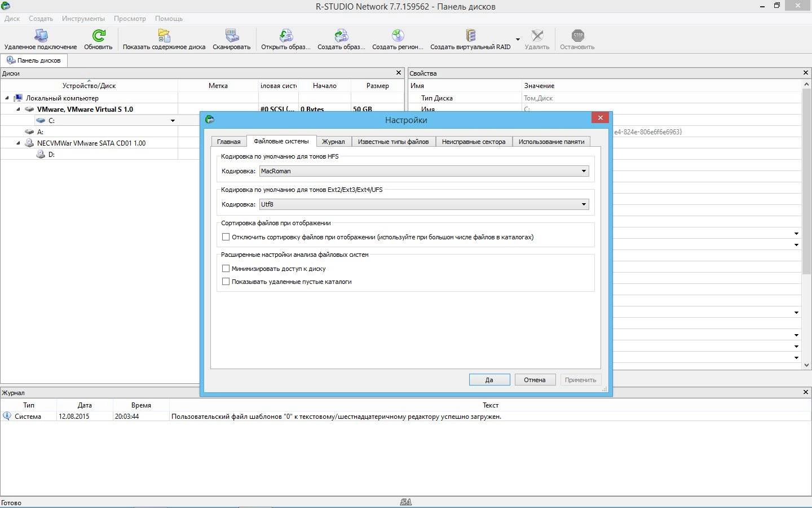
Task: Collapse the NECVMWar SATA CD01 node
Action: pyautogui.click(x=18, y=143)
